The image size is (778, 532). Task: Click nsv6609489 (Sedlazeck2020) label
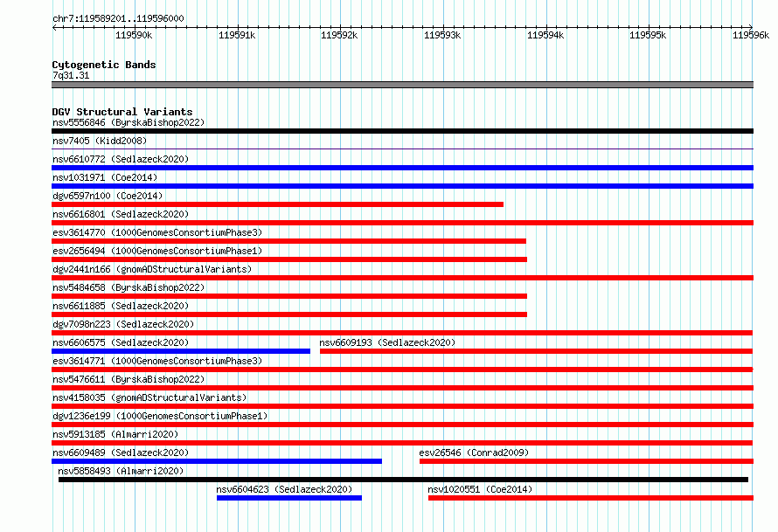pyautogui.click(x=121, y=453)
